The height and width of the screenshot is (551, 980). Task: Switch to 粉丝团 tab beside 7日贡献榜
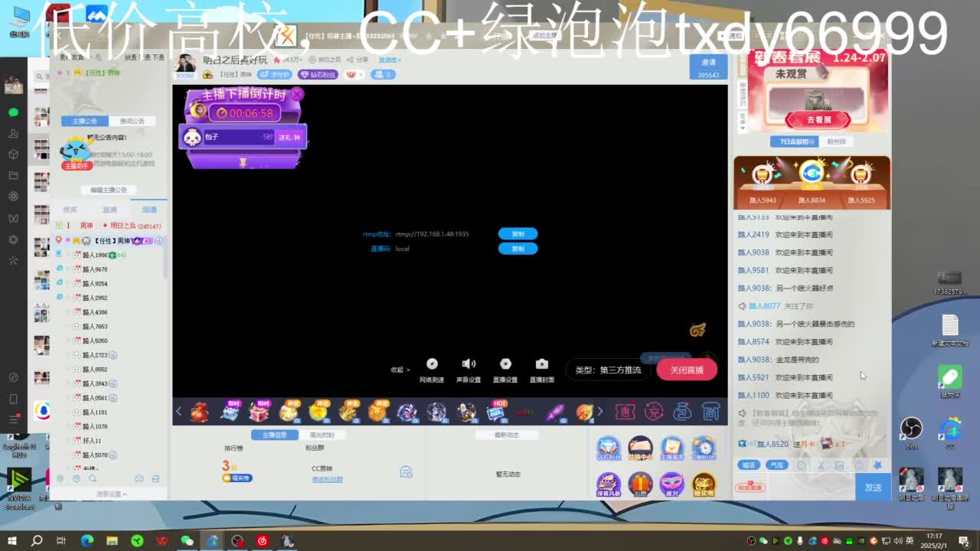[x=837, y=142]
